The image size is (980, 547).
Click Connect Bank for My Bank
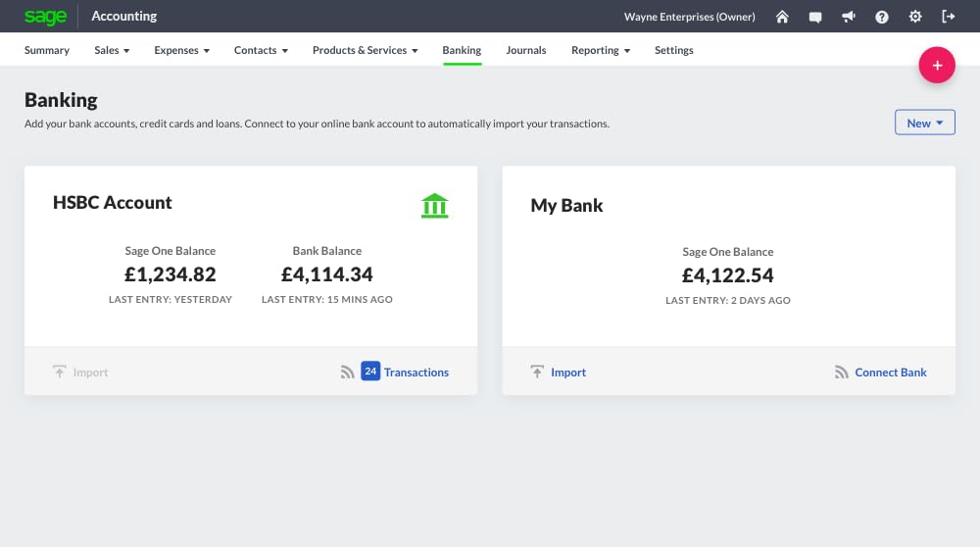pos(890,373)
